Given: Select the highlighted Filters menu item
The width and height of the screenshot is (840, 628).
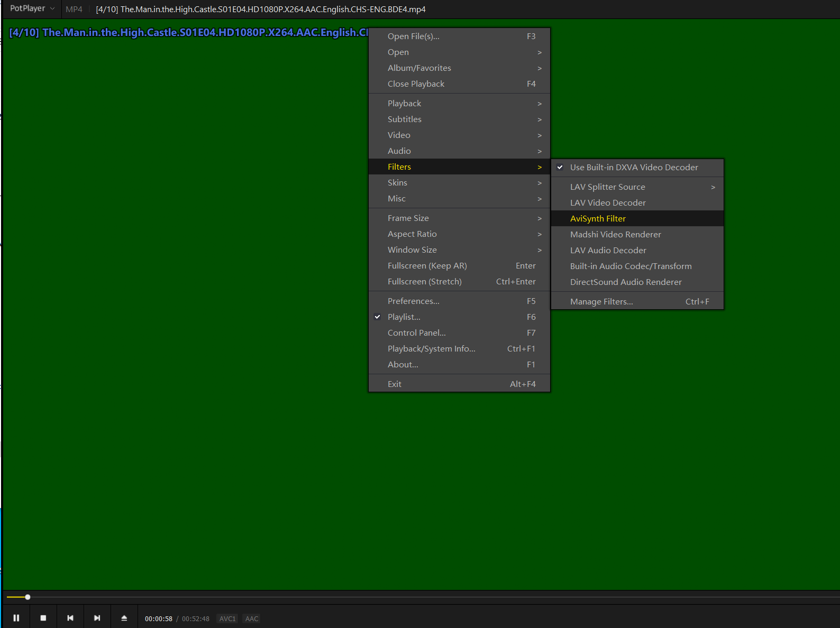Looking at the screenshot, I should (x=459, y=167).
